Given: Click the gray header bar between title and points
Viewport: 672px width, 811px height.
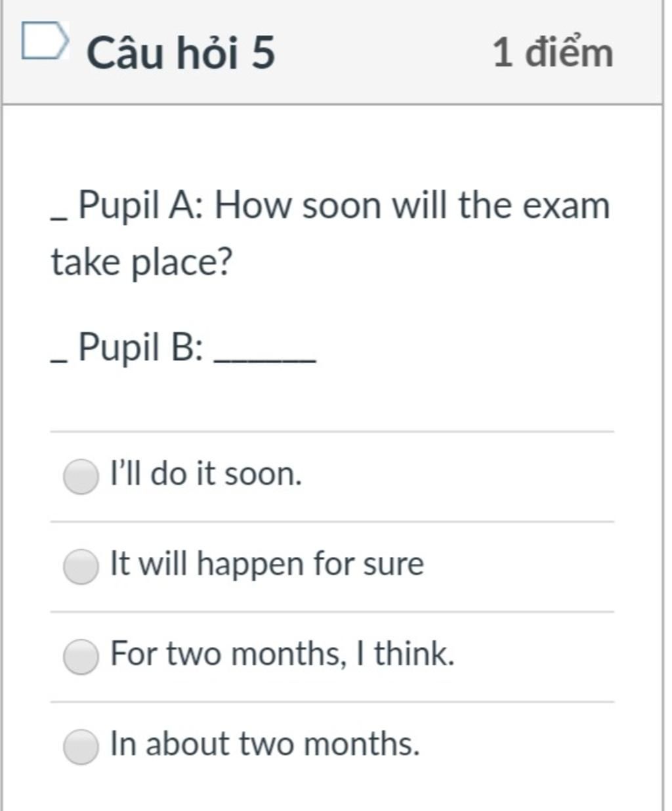Looking at the screenshot, I should click(x=384, y=53).
